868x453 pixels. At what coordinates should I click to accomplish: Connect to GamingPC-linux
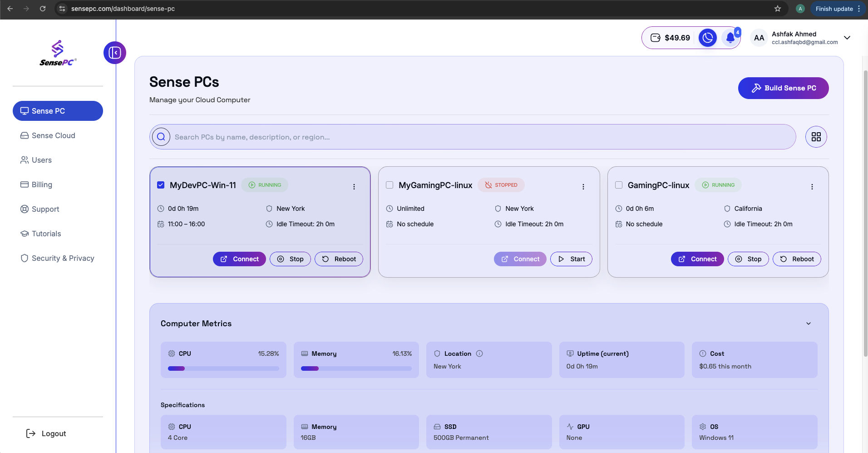point(697,259)
